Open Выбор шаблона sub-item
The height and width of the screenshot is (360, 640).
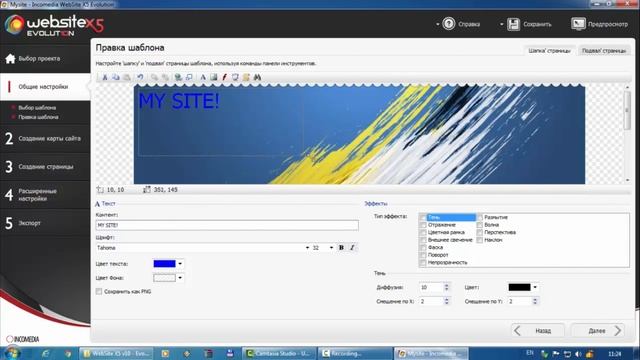(x=37, y=108)
